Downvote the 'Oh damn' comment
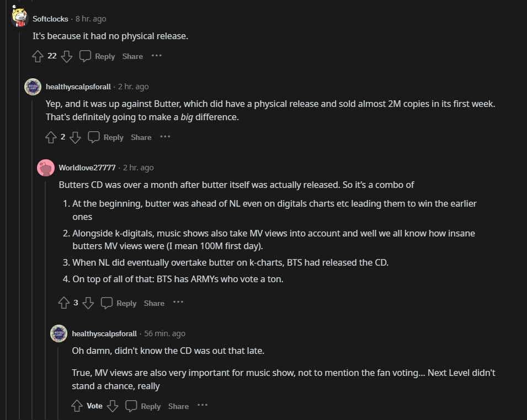Viewport: 527px width, 420px height. 113,406
